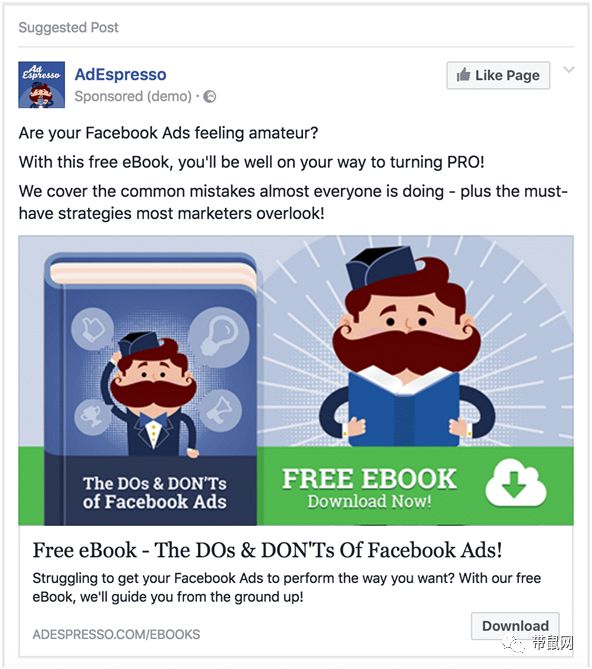Click the AdEspresso profile picture
This screenshot has width=592, height=669.
point(41,84)
